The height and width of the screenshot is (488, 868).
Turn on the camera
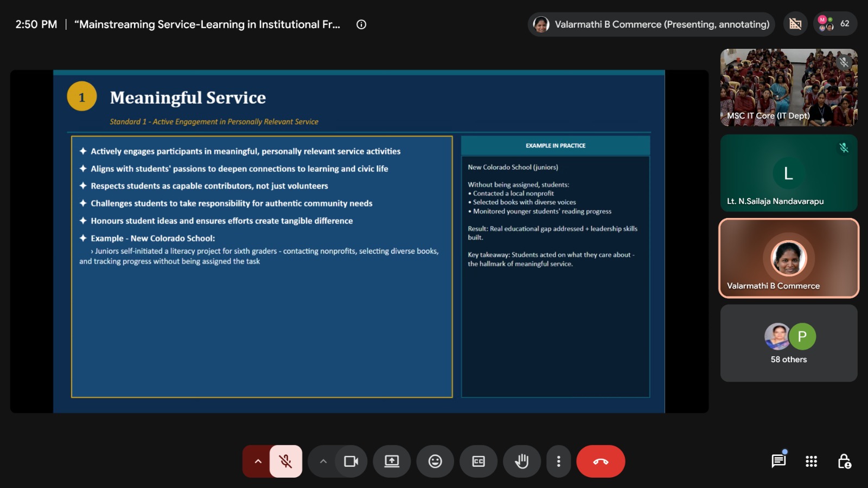[351, 461]
